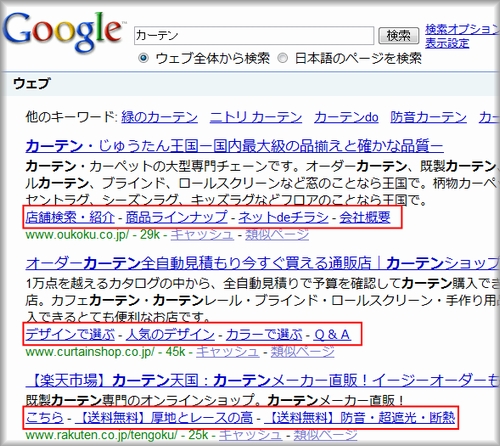Open キャッシュ link for www.oukoku.co.jp
Image resolution: width=500 pixels, height=446 pixels.
click(202, 235)
